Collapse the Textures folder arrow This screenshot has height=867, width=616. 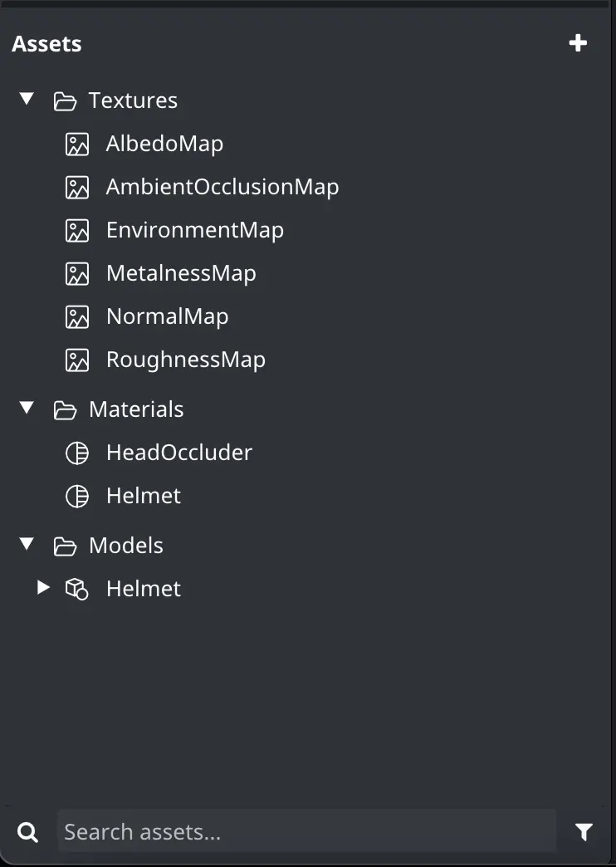click(27, 99)
